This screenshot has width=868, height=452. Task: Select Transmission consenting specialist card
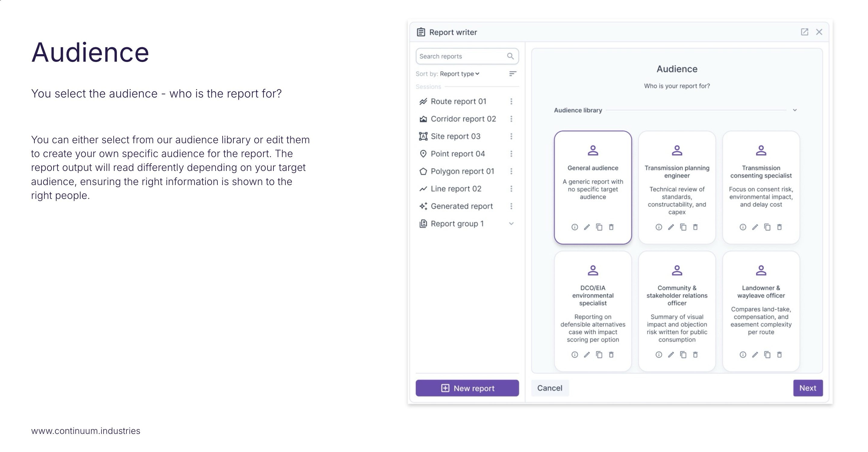pos(761,187)
